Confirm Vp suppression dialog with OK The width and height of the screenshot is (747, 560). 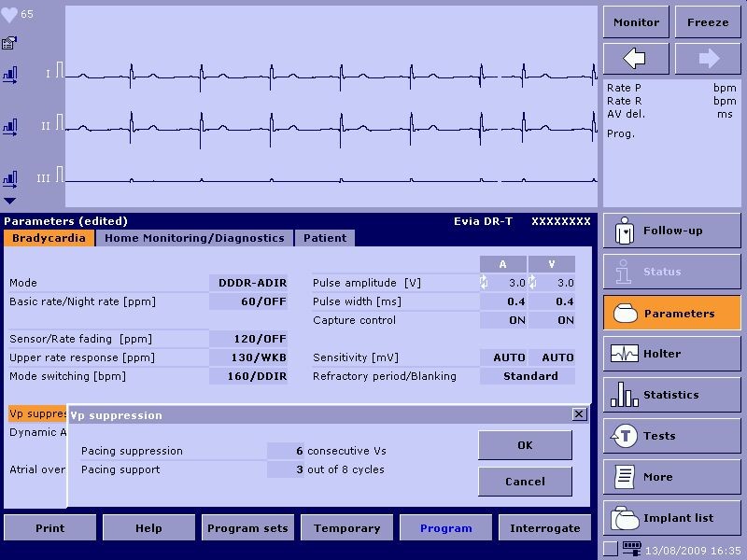pos(525,445)
